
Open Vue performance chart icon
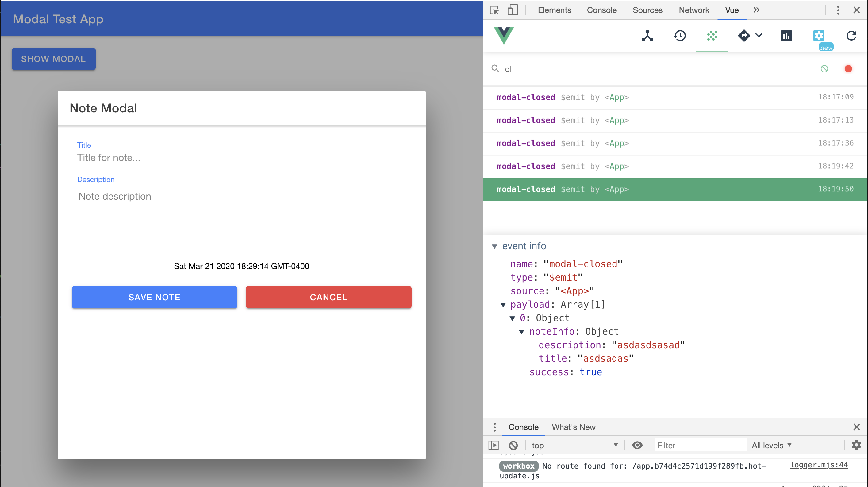pos(786,35)
